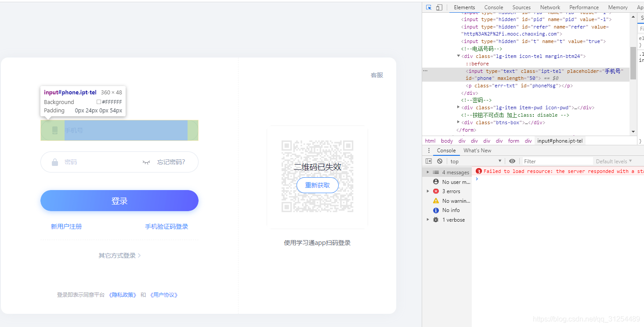Expand the btns-box div node
Viewport: 644px width, 327px height.
pos(459,122)
